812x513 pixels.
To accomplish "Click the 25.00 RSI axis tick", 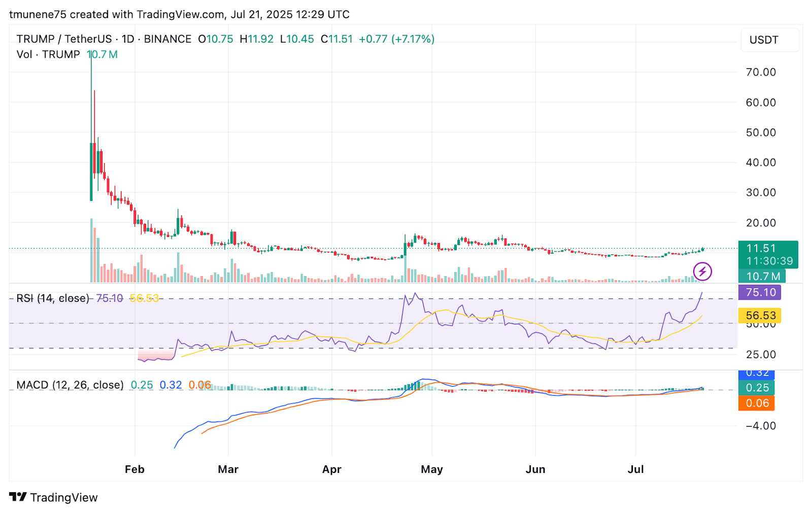I will 761,355.
